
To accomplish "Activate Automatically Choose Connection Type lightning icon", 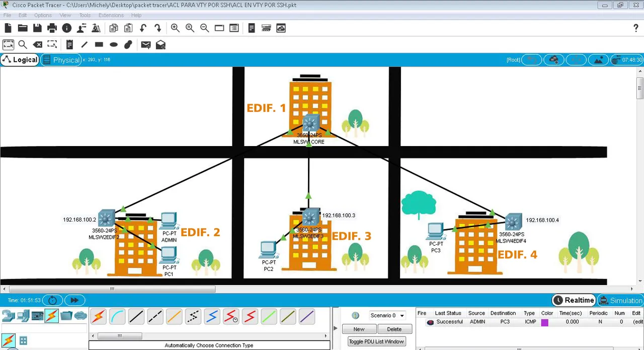I will point(98,316).
